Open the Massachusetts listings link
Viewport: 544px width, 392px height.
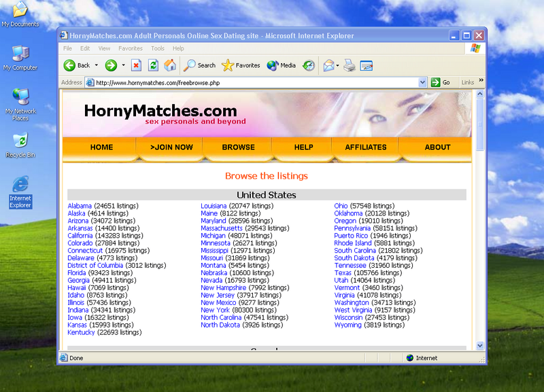[222, 228]
